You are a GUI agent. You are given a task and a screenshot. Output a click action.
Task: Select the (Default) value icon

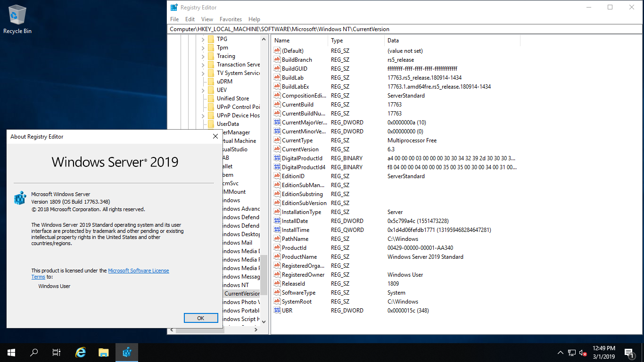point(277,51)
